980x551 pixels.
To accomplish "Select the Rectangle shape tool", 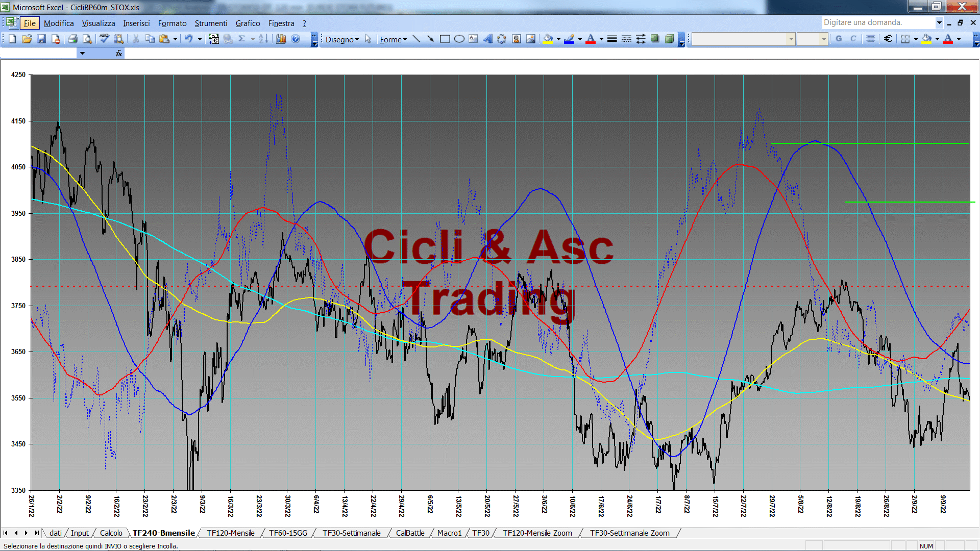I will (445, 39).
